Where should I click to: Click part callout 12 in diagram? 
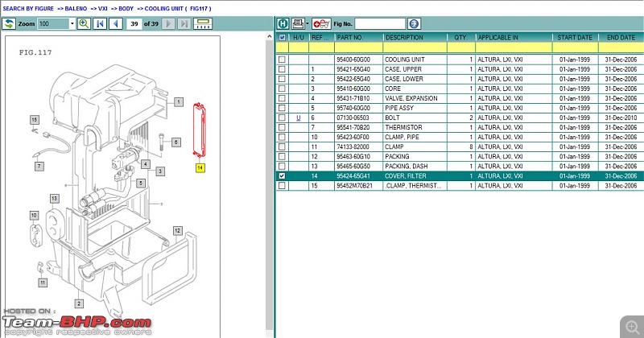click(x=177, y=230)
